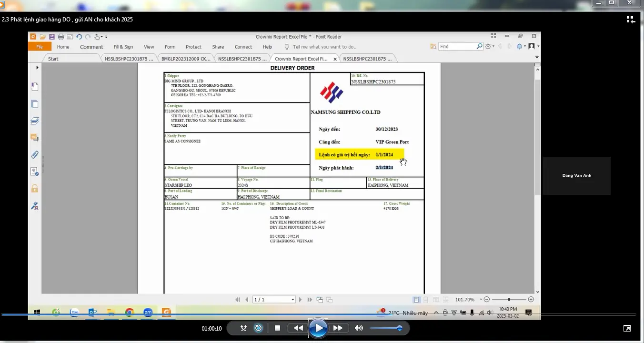Click the advanced search folder icon
The height and width of the screenshot is (343, 644).
point(433,46)
